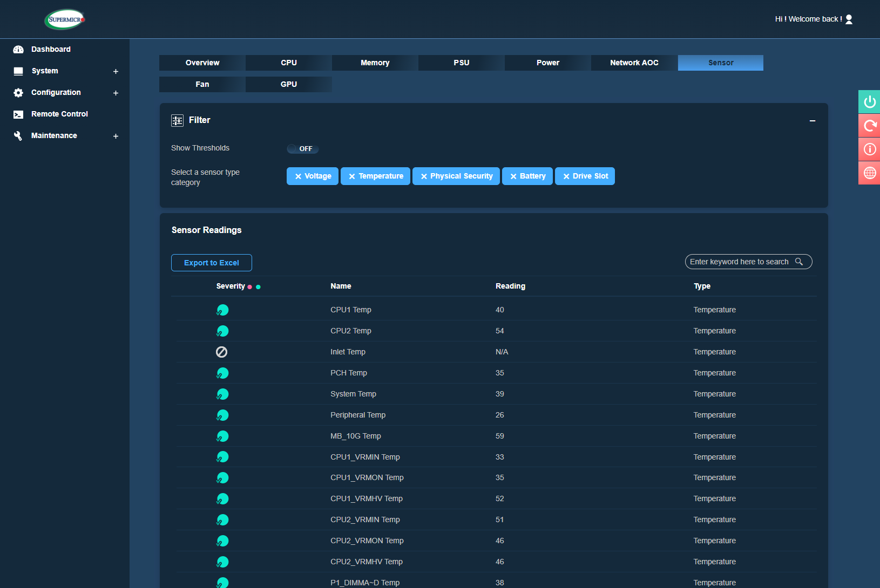Click the search magnifier icon

799,262
